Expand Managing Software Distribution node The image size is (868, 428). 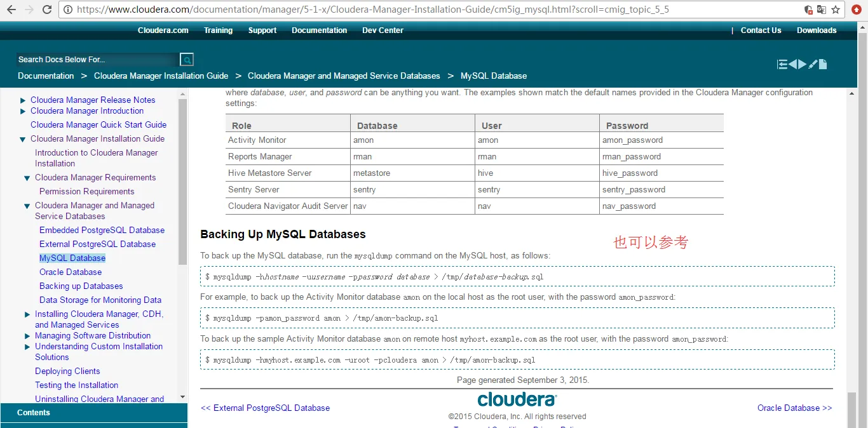pyautogui.click(x=27, y=336)
